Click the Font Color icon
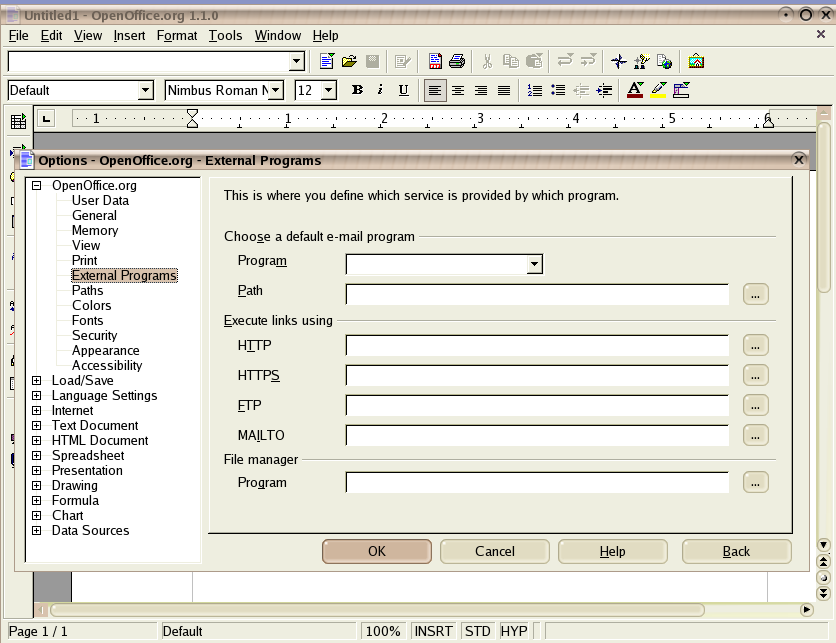 click(x=634, y=91)
